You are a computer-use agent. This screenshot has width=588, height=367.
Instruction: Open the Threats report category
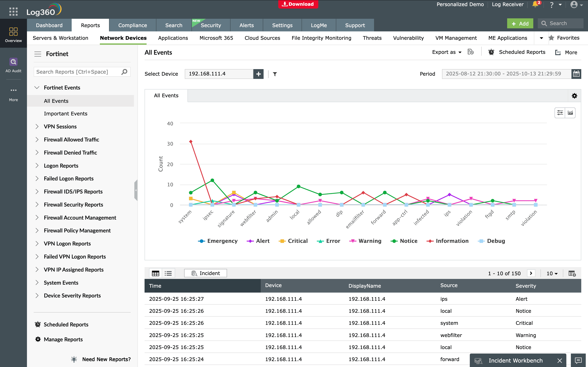click(x=372, y=38)
